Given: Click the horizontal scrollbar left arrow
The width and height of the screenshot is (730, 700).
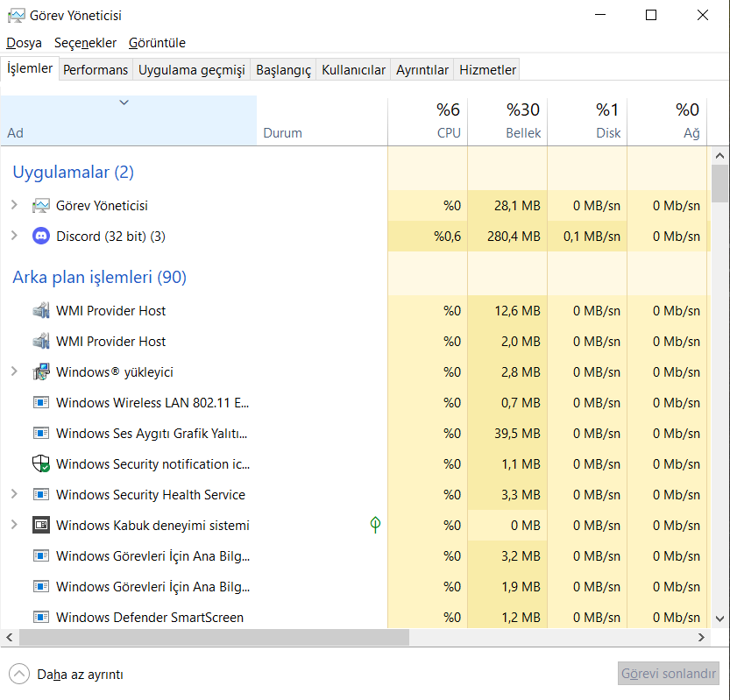Looking at the screenshot, I should [x=10, y=637].
